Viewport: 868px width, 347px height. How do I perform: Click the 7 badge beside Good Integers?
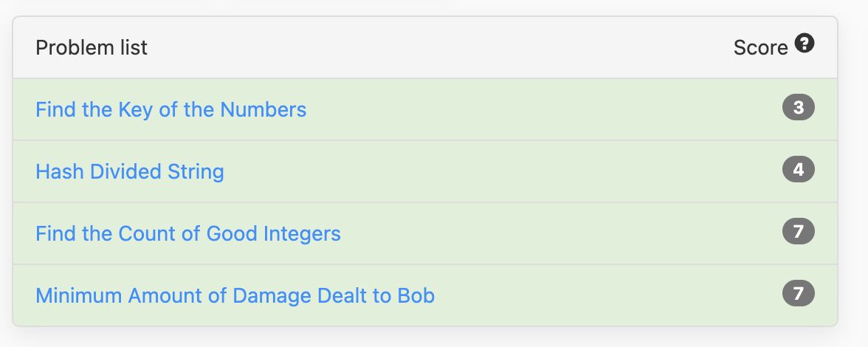799,231
